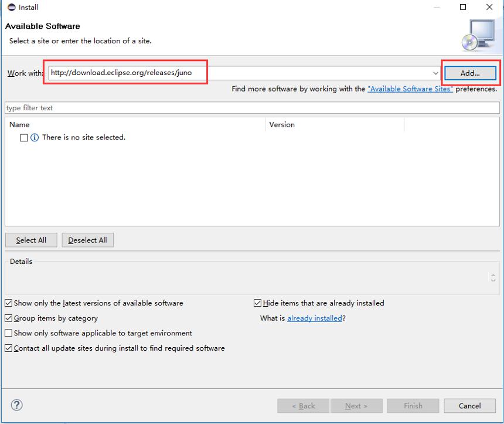504x424 pixels.
Task: Click the Name column header
Action: click(x=135, y=124)
